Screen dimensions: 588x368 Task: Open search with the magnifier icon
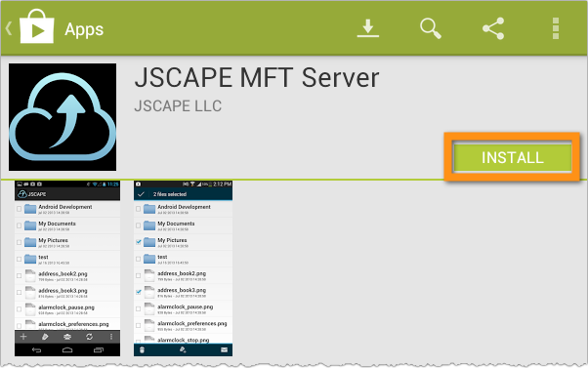431,28
